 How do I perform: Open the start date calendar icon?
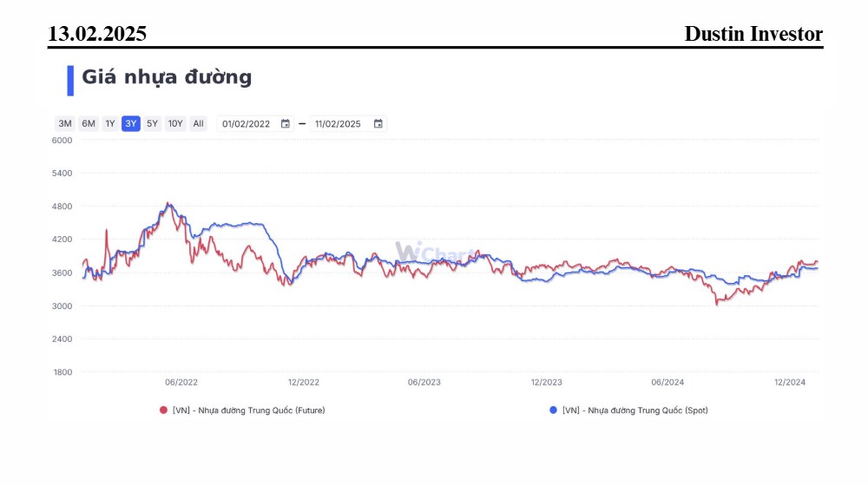[x=285, y=123]
